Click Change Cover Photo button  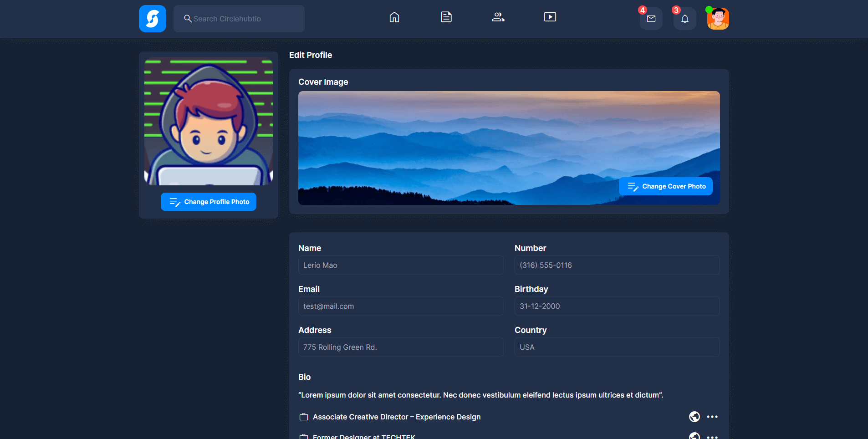(666, 186)
